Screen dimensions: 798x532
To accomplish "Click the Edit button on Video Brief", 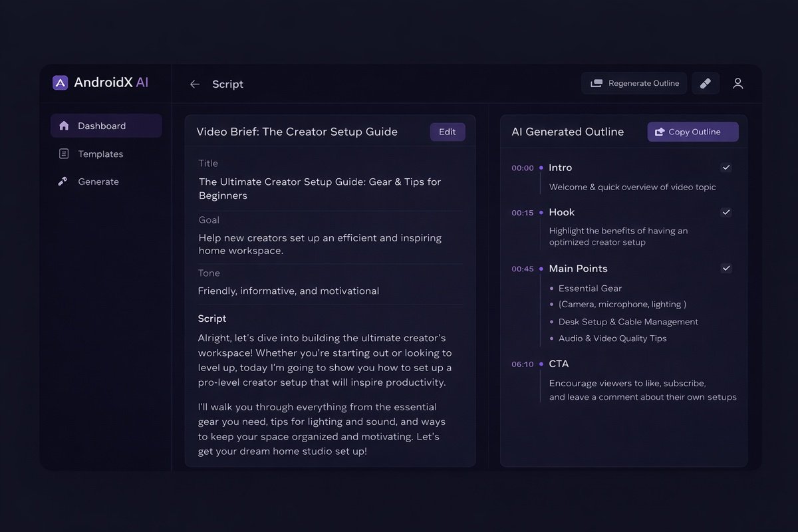I will click(x=448, y=132).
